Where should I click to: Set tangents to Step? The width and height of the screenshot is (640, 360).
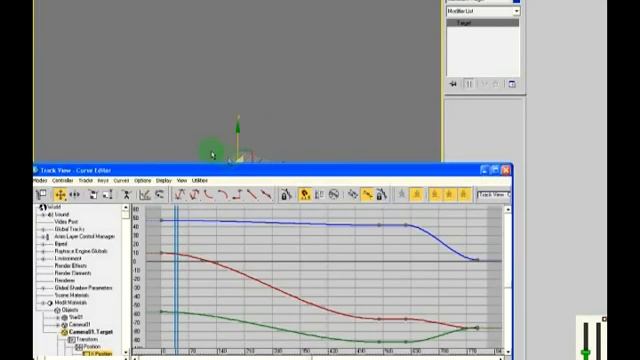tap(237, 195)
